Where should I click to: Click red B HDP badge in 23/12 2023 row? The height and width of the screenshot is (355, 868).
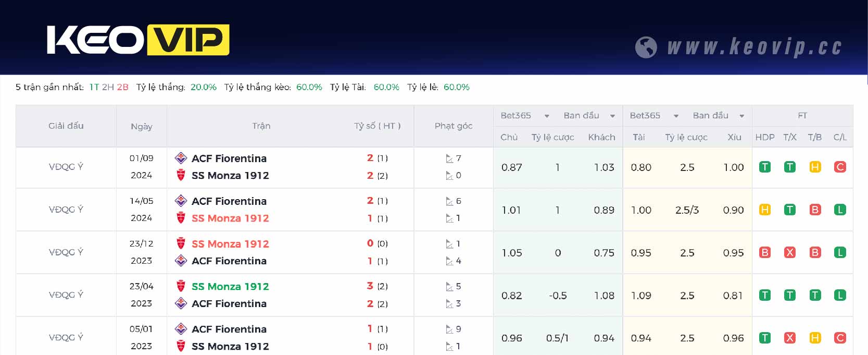click(765, 253)
